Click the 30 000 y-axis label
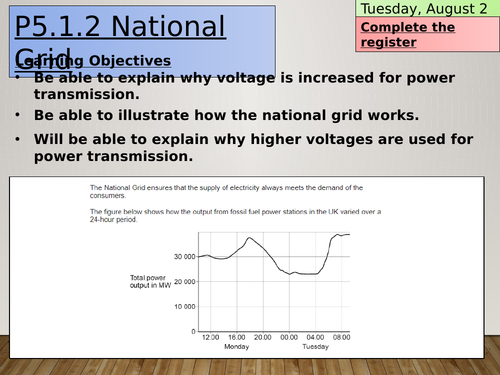Screen dimensions: 500x375 point(185,257)
